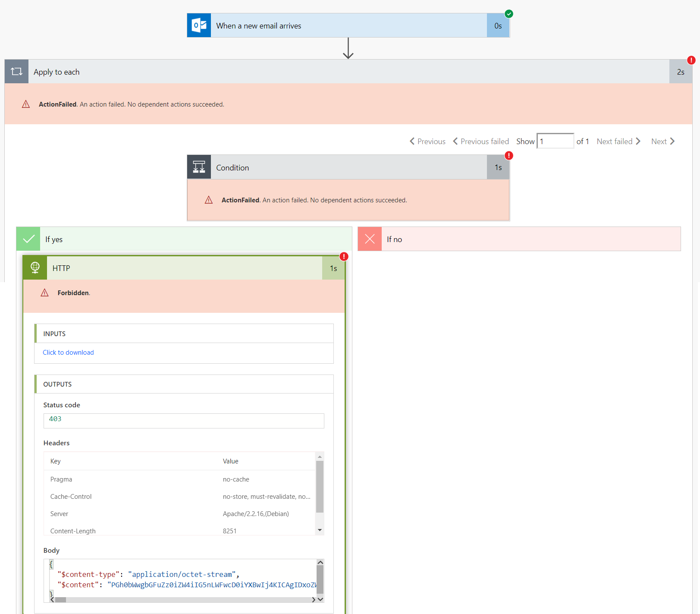Click to download the HTTP inputs

tap(68, 353)
